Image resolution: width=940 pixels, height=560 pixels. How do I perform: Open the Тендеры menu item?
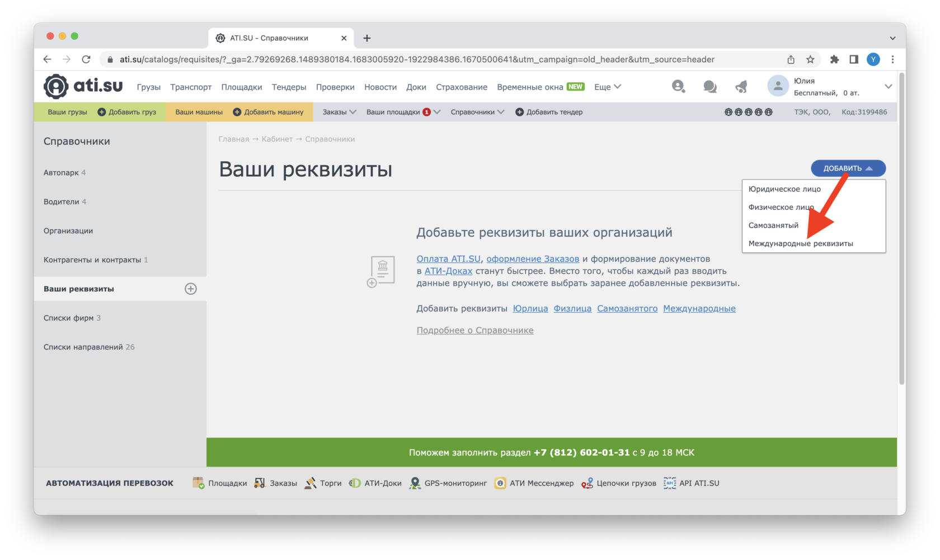(x=289, y=87)
